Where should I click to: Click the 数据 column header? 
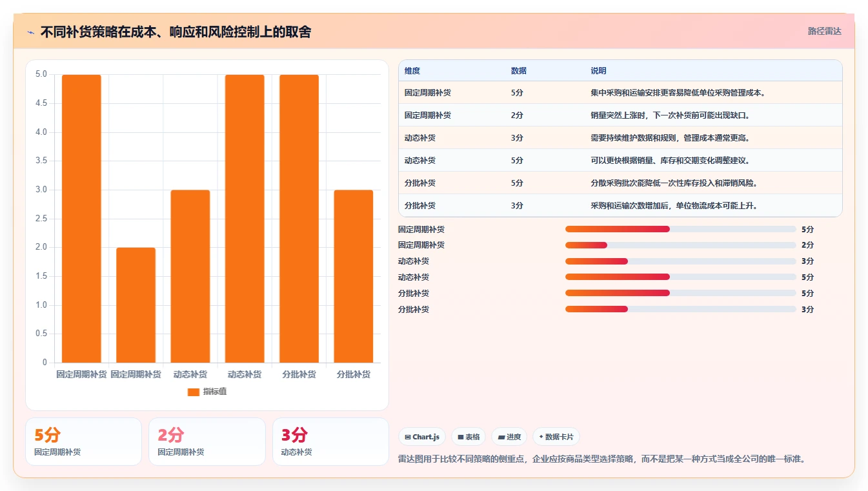519,71
